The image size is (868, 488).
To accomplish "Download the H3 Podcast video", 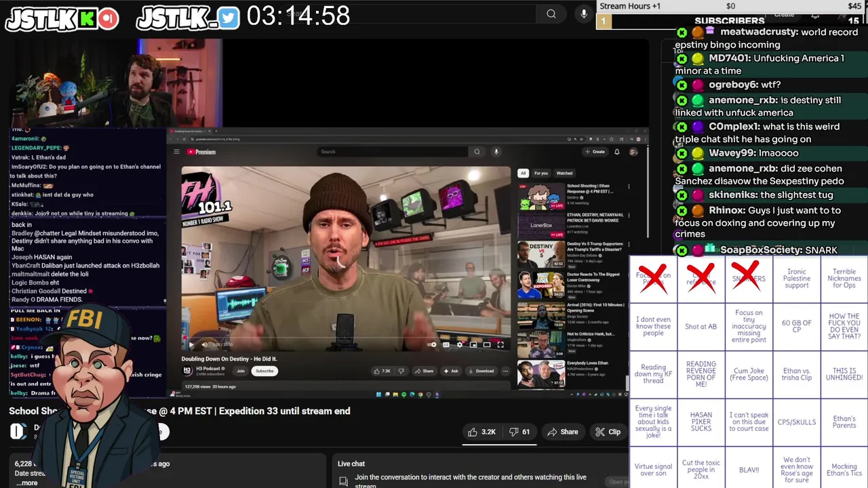I will click(481, 371).
